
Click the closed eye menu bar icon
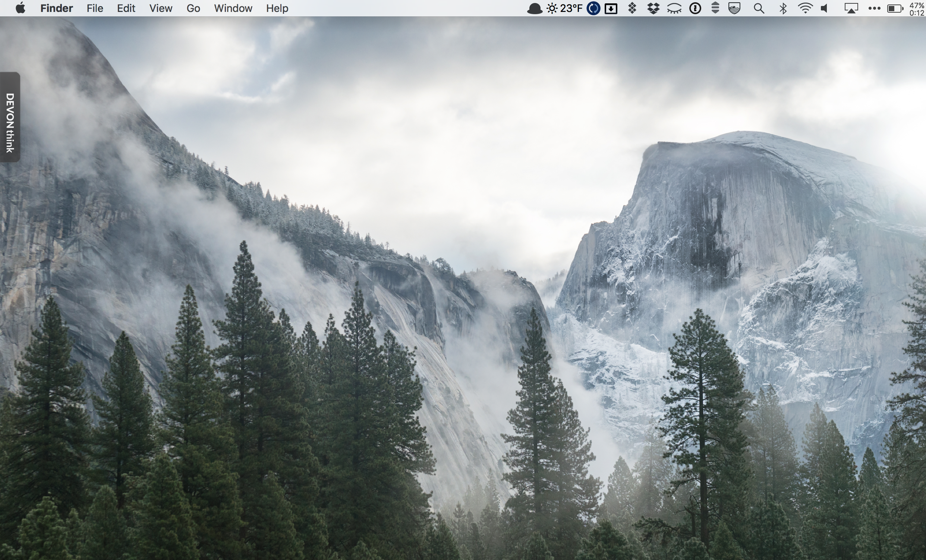pos(674,8)
